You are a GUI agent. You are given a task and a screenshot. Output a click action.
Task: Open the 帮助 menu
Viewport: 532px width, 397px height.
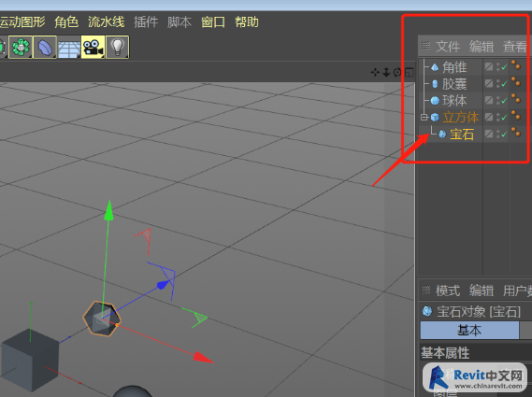click(x=247, y=22)
